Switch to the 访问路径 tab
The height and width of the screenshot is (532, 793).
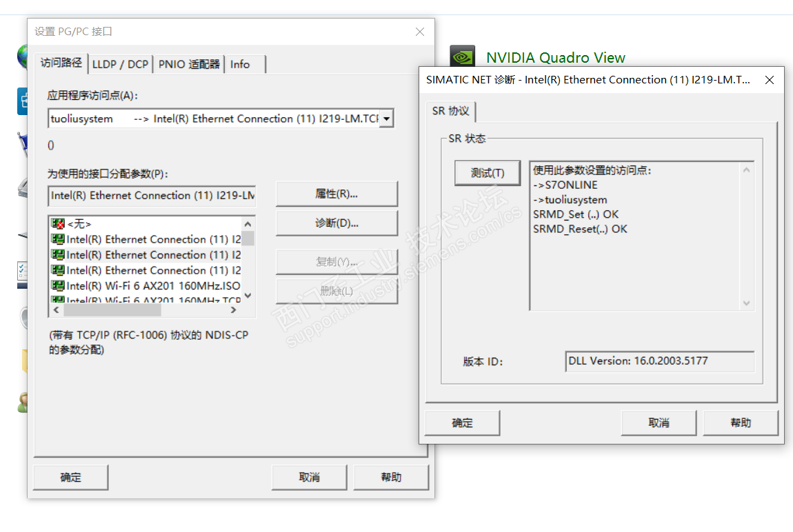click(61, 63)
